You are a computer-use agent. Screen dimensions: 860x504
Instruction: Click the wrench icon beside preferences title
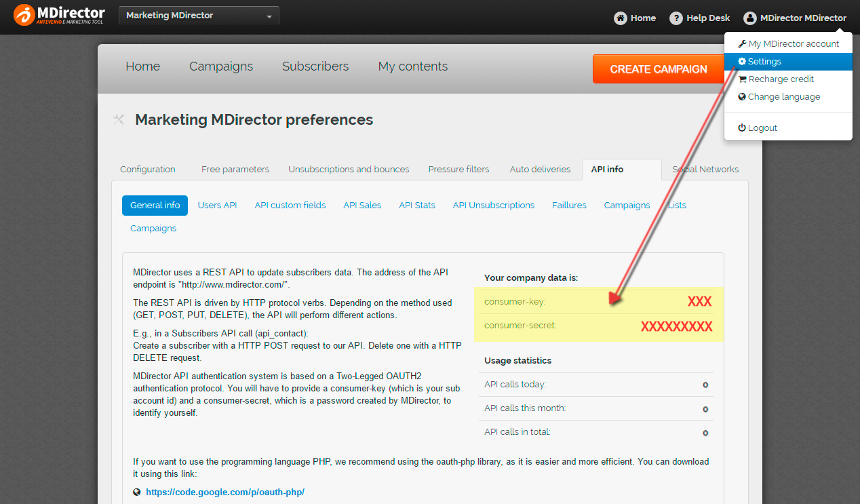click(119, 120)
